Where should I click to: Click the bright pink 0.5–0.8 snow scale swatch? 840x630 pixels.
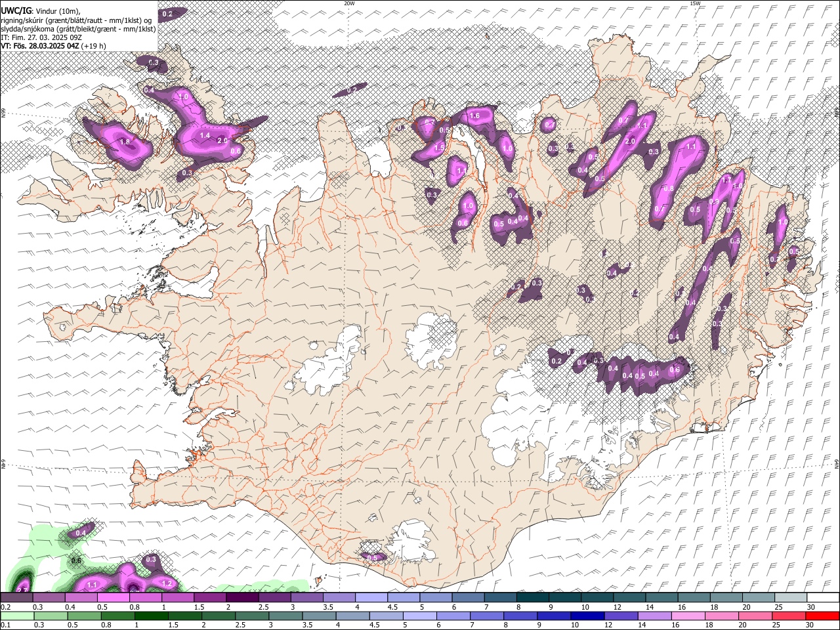(114, 597)
